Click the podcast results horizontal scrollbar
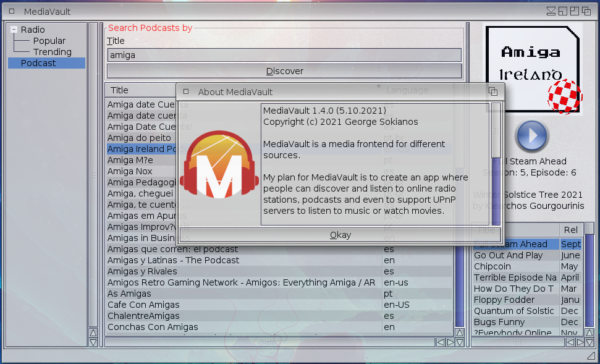 tap(270, 342)
